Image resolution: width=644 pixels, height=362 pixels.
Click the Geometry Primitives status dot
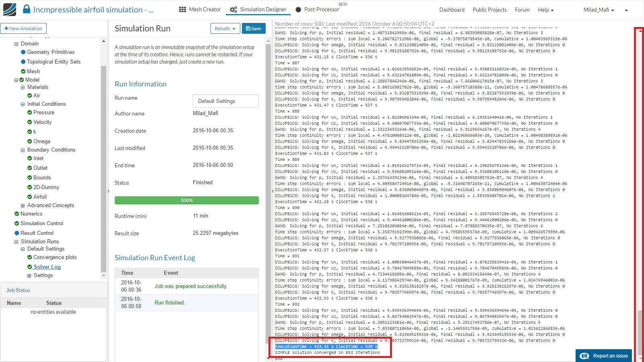23,52
